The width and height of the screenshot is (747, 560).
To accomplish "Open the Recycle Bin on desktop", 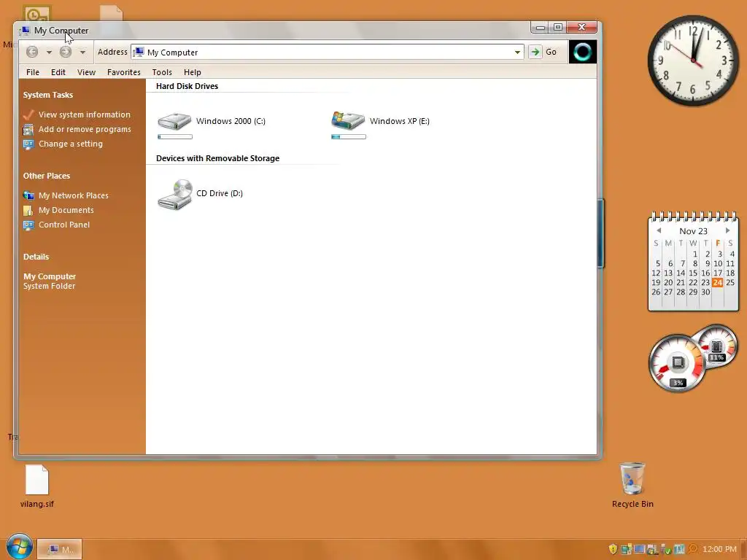I will pos(632,485).
